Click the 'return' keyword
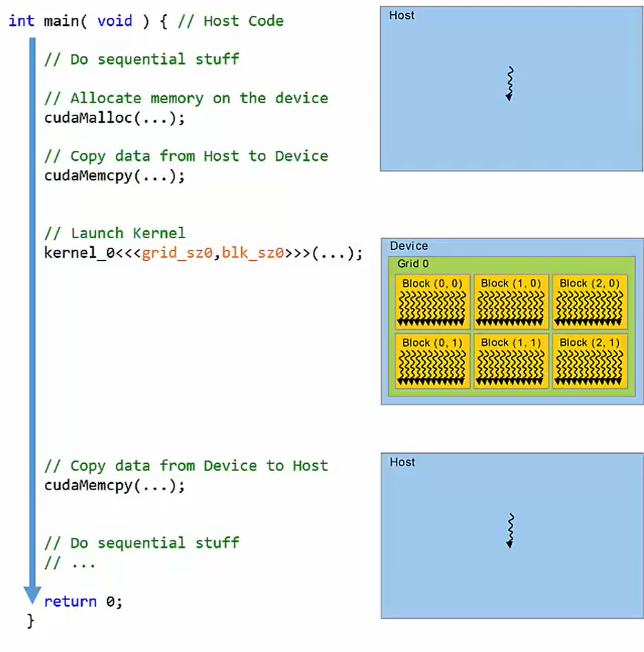 (70, 602)
